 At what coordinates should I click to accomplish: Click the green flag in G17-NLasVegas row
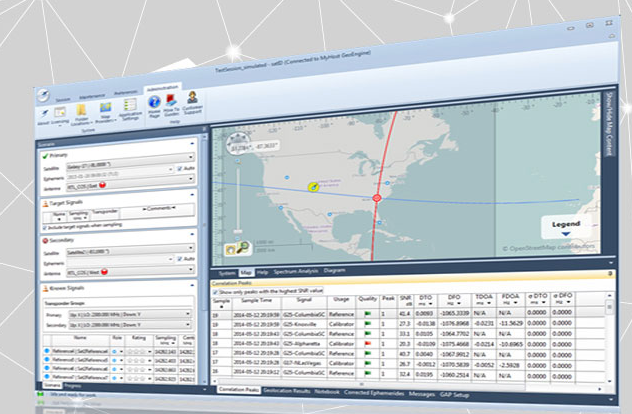pyautogui.click(x=368, y=363)
